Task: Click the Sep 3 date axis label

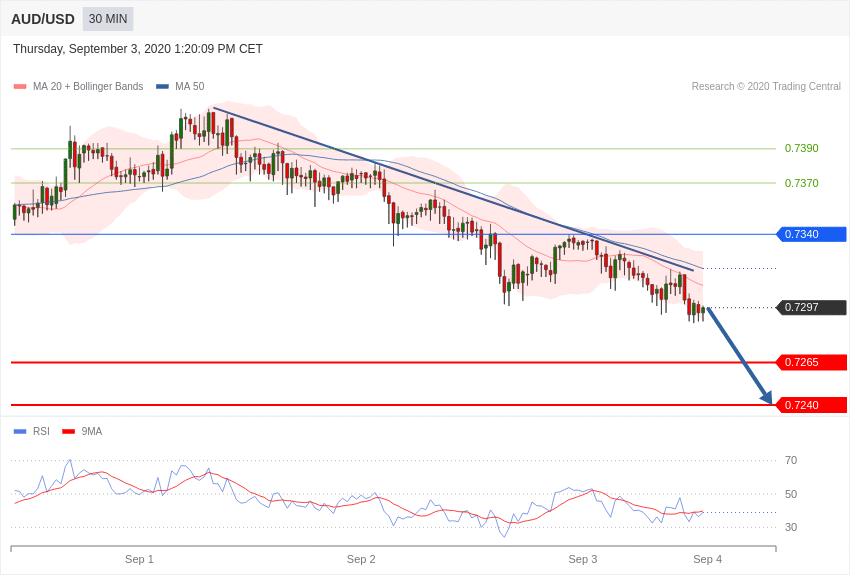Action: point(583,559)
